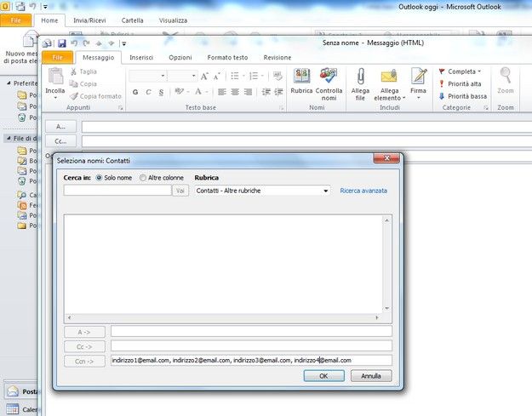Select the Altre colonne radio button
532x416 pixels.
click(x=142, y=178)
